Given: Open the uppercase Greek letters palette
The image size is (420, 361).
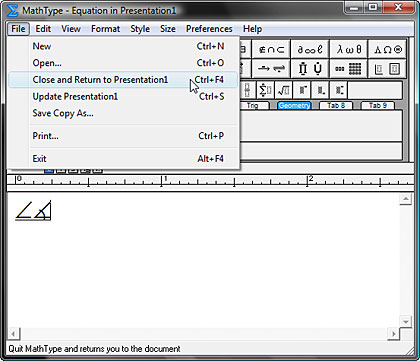Looking at the screenshot, I should 387,50.
